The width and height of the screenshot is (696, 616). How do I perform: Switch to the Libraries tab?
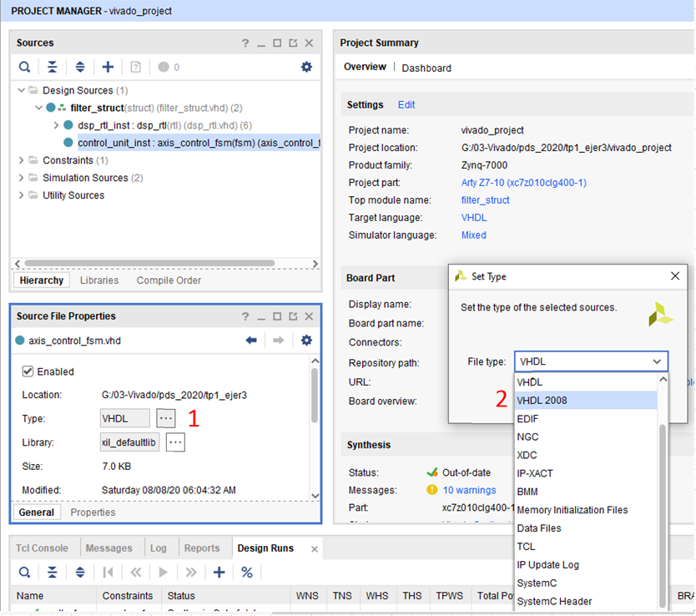click(99, 280)
